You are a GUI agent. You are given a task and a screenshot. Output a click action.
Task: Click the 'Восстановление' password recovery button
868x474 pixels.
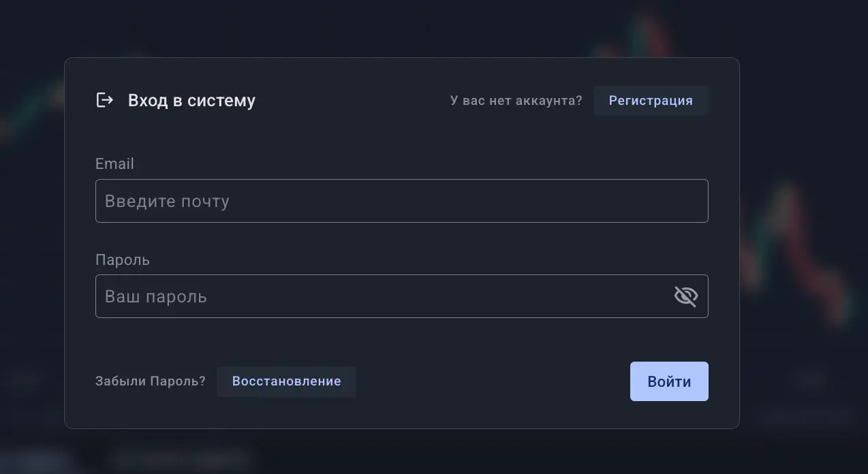click(286, 381)
